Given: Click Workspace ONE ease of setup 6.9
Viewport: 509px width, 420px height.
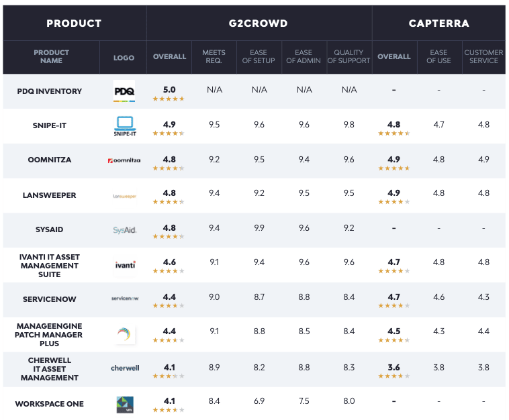Looking at the screenshot, I should pyautogui.click(x=259, y=401).
